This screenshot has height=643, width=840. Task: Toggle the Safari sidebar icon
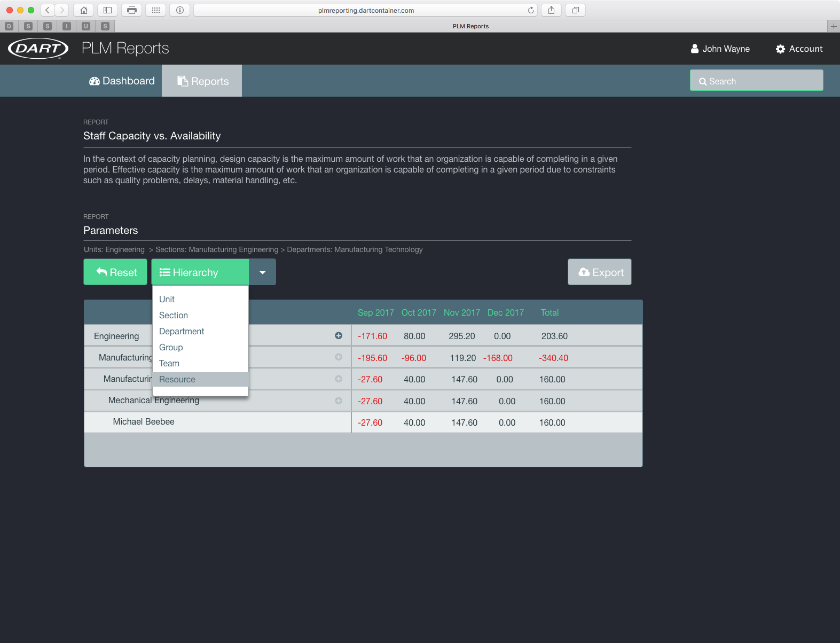pos(107,10)
